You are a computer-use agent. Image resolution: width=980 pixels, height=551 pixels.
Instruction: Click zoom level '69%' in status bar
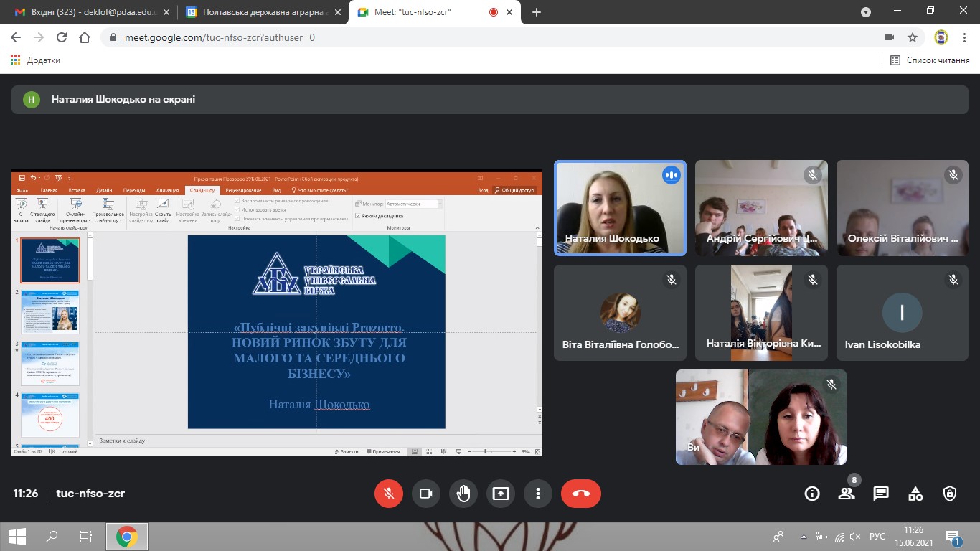coord(526,451)
